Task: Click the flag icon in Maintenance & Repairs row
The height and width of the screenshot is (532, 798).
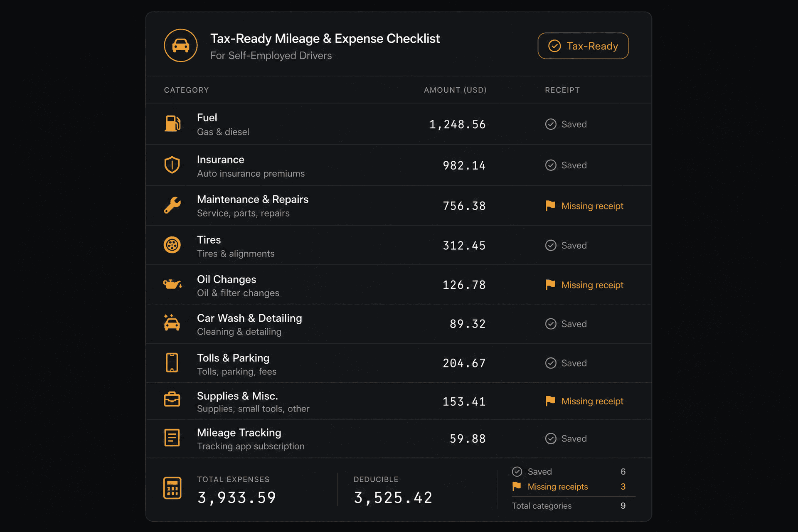Action: coord(550,206)
